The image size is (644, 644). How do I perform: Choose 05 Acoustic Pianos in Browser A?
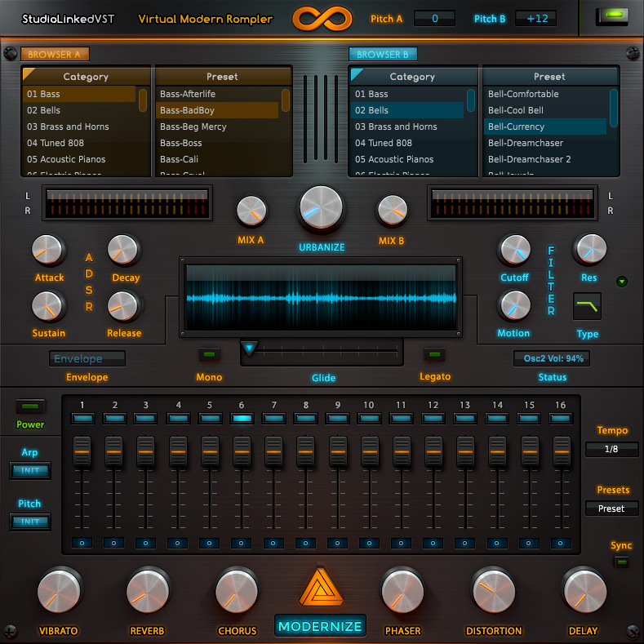[79, 159]
